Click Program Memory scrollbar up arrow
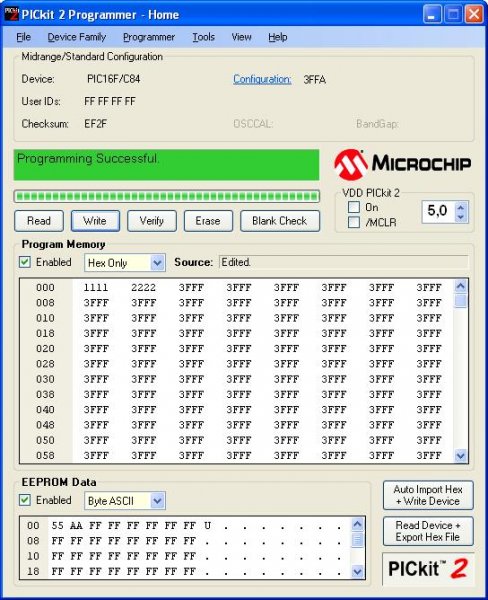 [460, 286]
